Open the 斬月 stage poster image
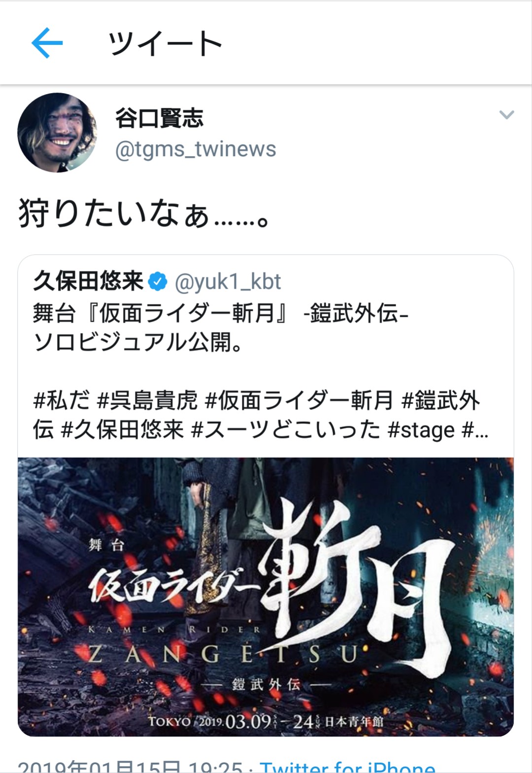Image resolution: width=532 pixels, height=773 pixels. [266, 597]
